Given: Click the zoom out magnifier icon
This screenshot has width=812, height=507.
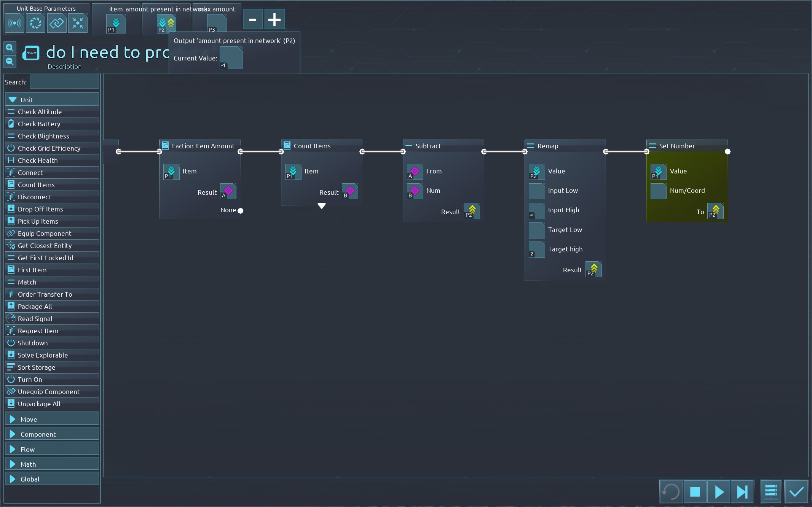Looking at the screenshot, I should point(10,62).
